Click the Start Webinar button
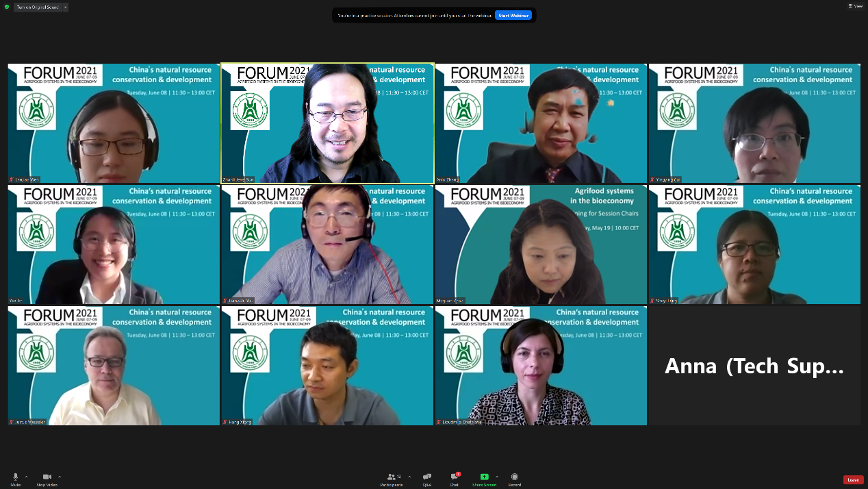Screen dimensions: 868x489 [x=513, y=15]
